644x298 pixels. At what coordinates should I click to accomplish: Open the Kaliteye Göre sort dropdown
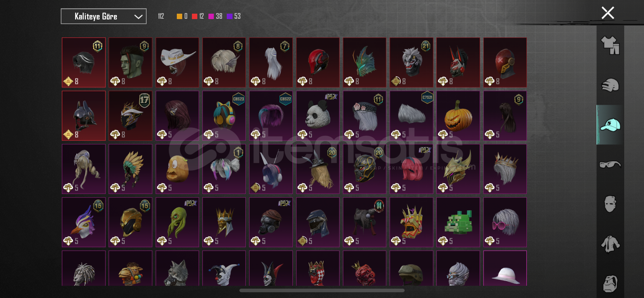pos(103,16)
